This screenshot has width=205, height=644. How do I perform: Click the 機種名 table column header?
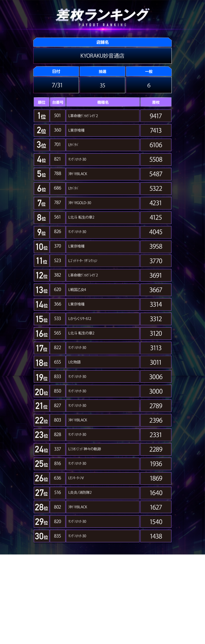pos(103,102)
